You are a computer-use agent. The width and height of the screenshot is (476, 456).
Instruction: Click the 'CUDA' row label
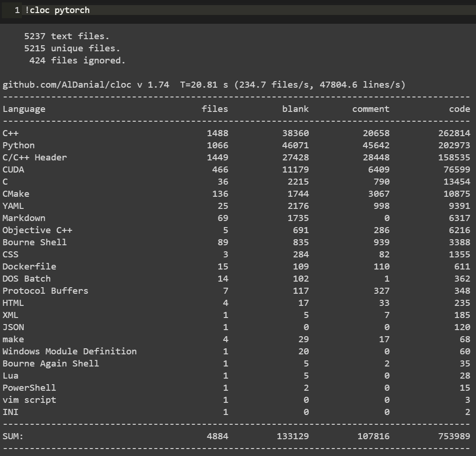point(14,170)
